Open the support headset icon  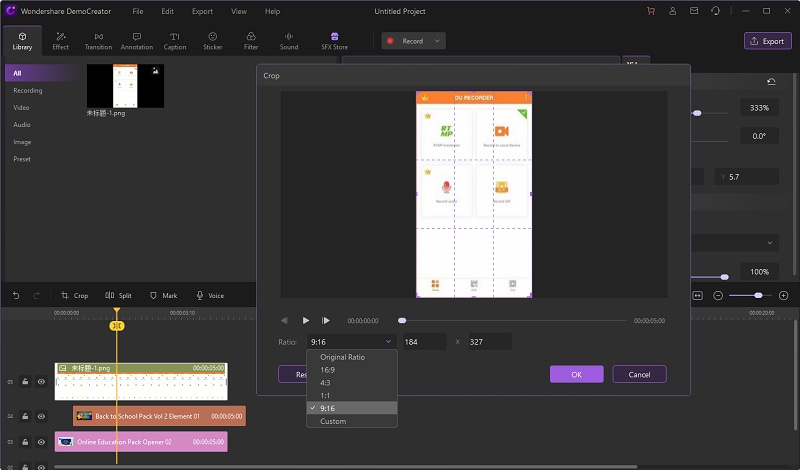pyautogui.click(x=715, y=11)
